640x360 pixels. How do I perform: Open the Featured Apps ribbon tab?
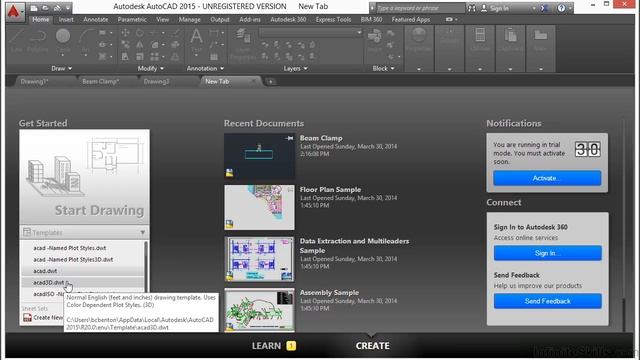pyautogui.click(x=411, y=19)
